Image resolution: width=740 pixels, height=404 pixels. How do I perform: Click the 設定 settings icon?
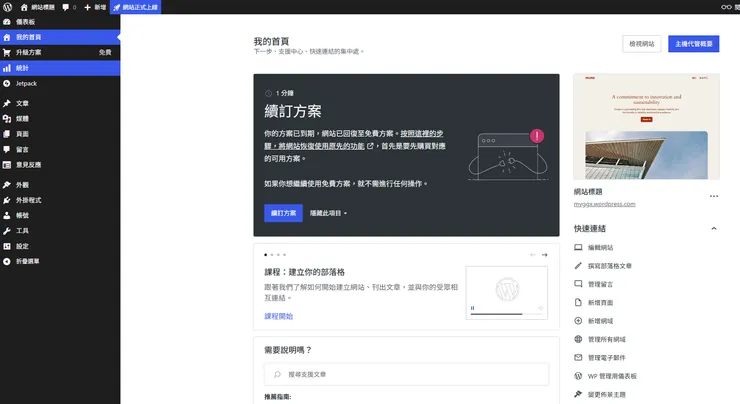coord(7,246)
